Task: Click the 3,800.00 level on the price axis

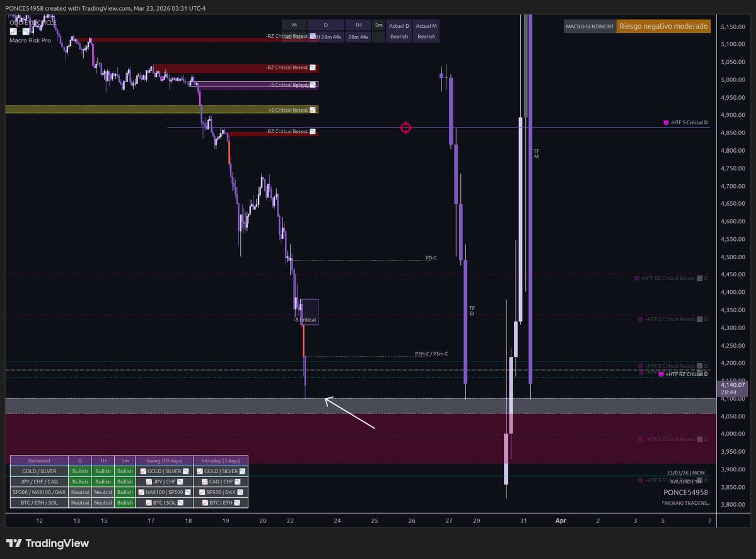Action: coord(733,505)
